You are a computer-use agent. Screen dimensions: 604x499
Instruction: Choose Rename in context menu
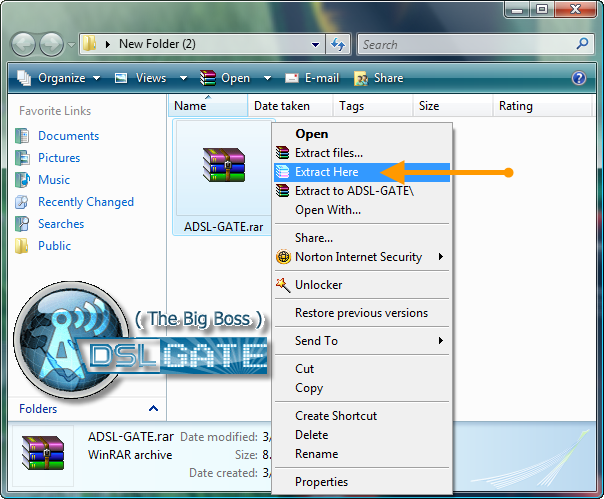click(x=362, y=454)
